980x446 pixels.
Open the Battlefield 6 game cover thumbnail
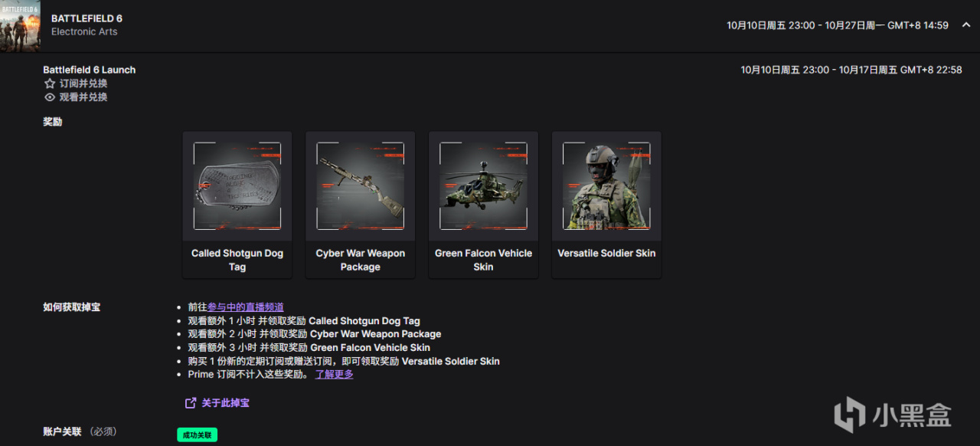[x=20, y=25]
